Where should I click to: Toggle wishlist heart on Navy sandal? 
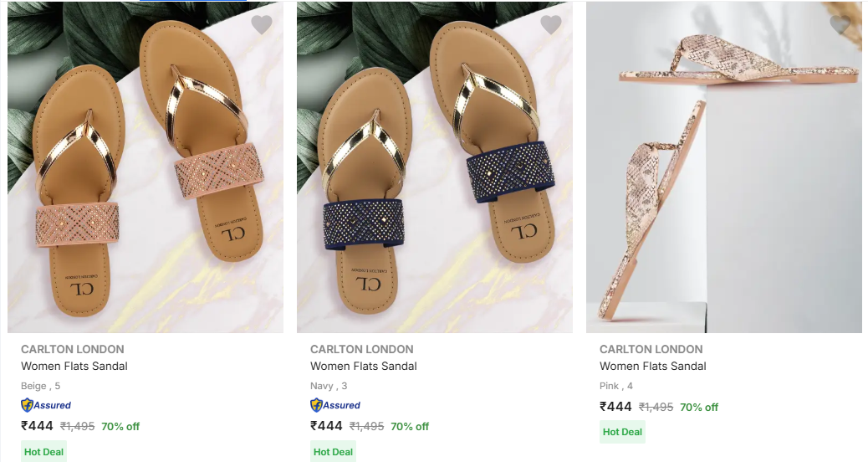[x=551, y=25]
